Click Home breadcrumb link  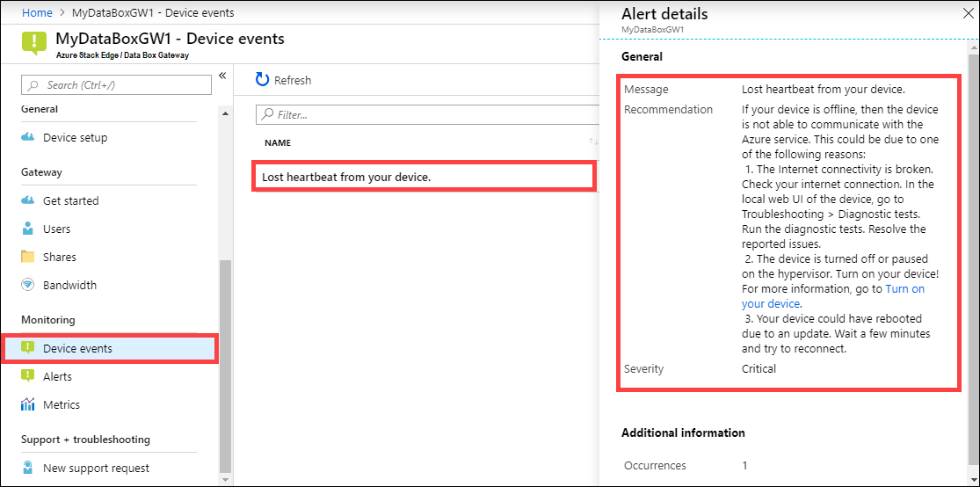[x=37, y=12]
